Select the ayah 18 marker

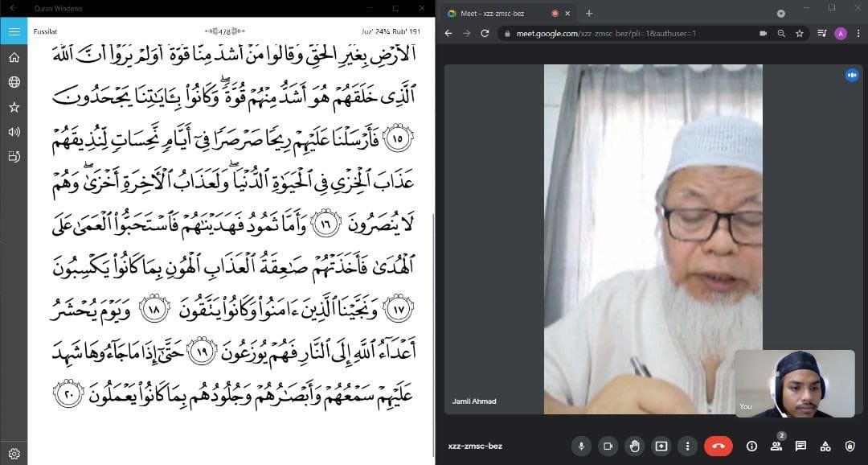tap(154, 309)
